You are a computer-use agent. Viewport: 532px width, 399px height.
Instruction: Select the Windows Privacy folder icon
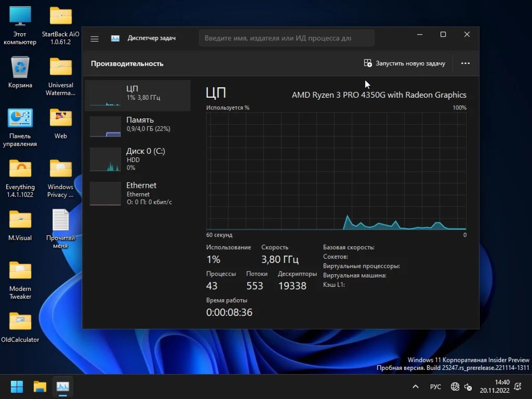pos(61,179)
